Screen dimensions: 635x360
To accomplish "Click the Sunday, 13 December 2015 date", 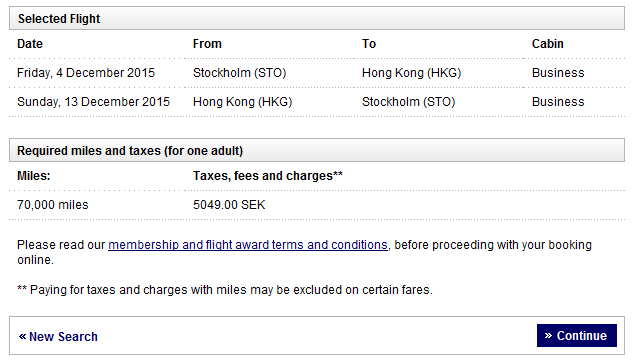I will pyautogui.click(x=93, y=102).
